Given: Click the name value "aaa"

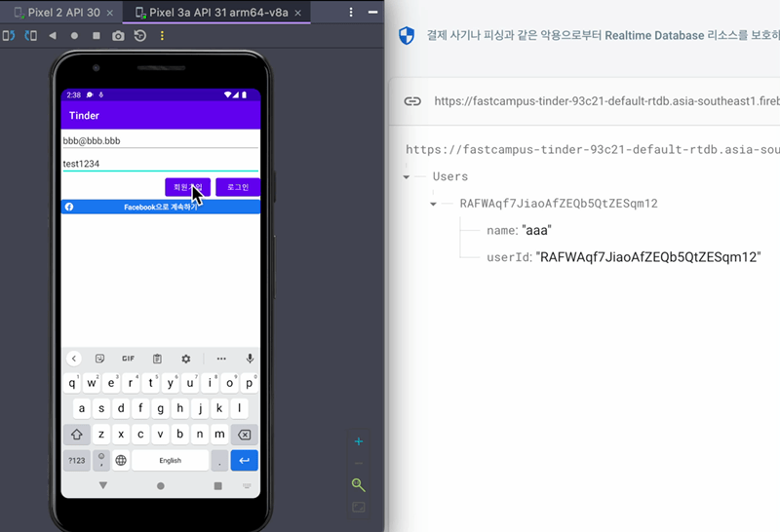Looking at the screenshot, I should point(537,230).
